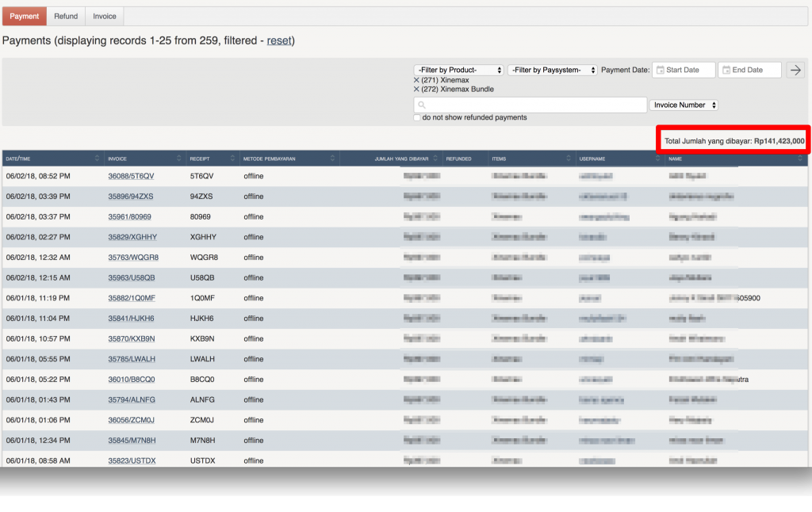Select the 06/02/18, 08:52 PM date cell
The width and height of the screenshot is (812, 512).
38,176
